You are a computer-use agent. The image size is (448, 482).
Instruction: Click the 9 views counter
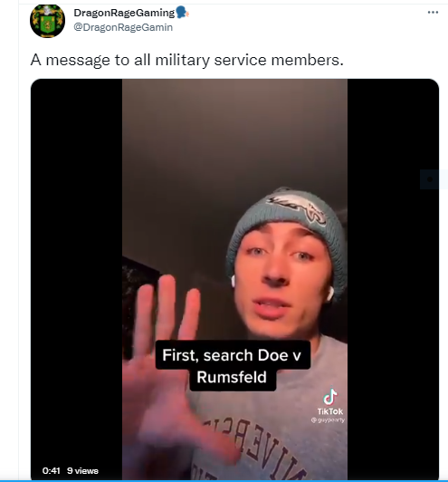point(82,470)
